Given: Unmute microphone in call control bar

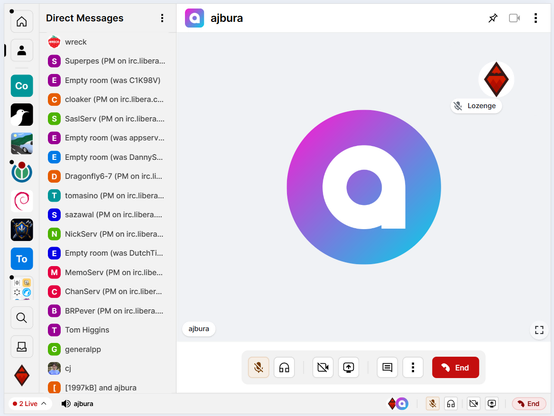Looking at the screenshot, I should (258, 368).
